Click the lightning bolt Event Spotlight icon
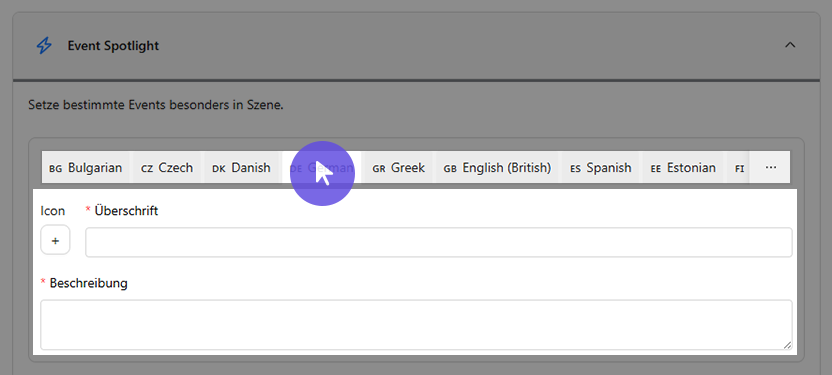The height and width of the screenshot is (375, 832). click(44, 46)
